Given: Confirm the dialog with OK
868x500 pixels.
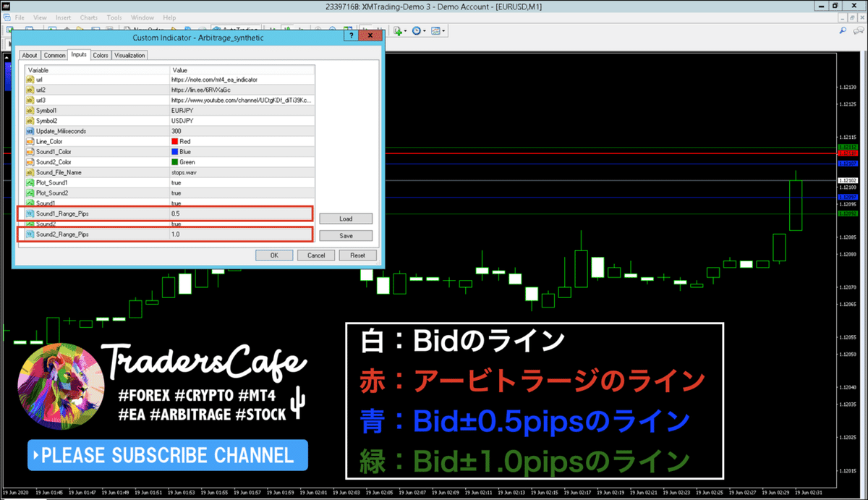Looking at the screenshot, I should coord(274,255).
